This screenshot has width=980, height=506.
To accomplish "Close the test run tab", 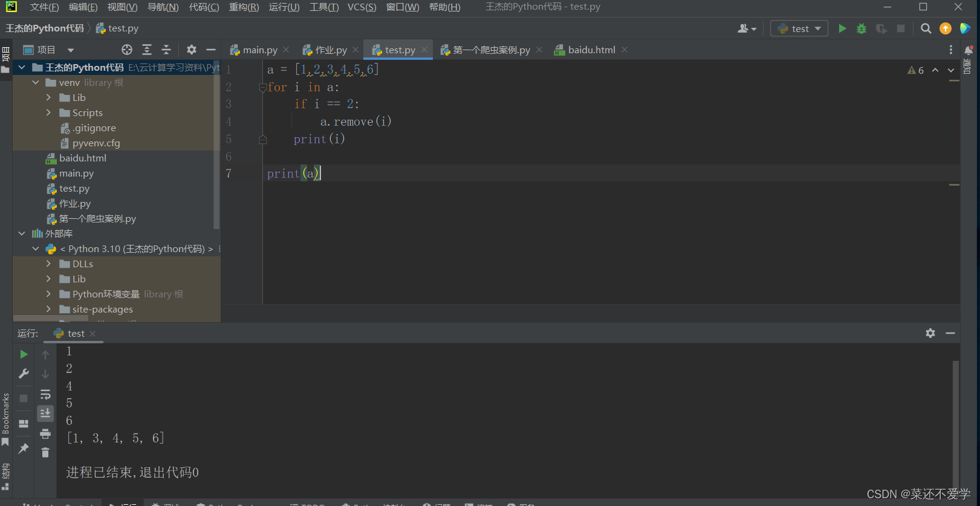I will [92, 334].
